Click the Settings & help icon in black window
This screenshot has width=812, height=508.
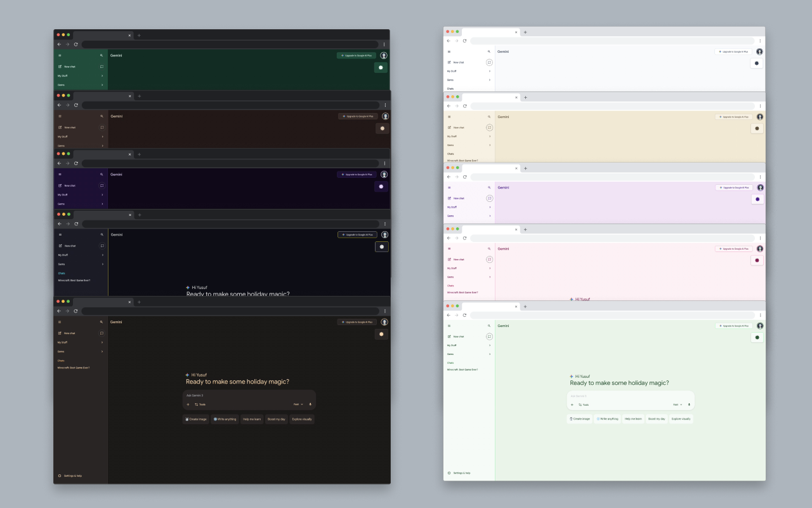point(59,476)
